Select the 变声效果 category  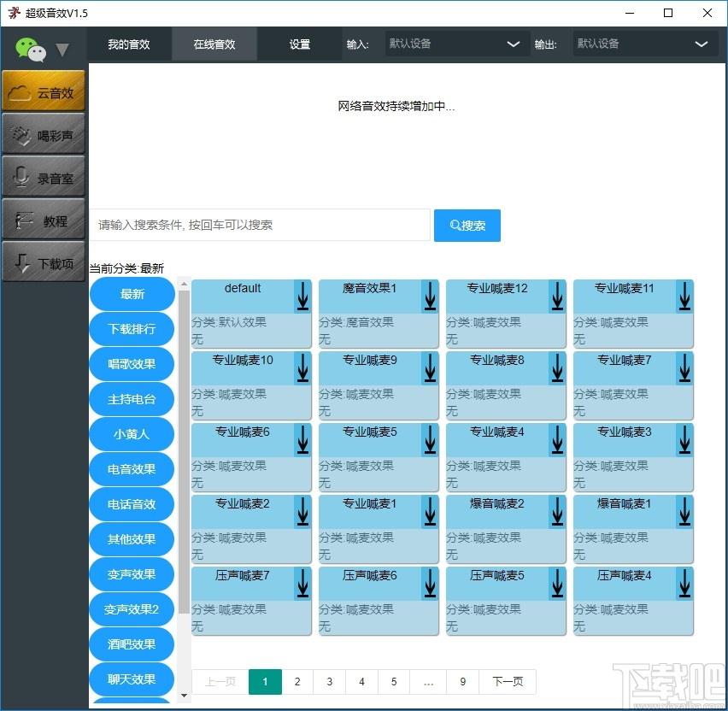(x=132, y=574)
